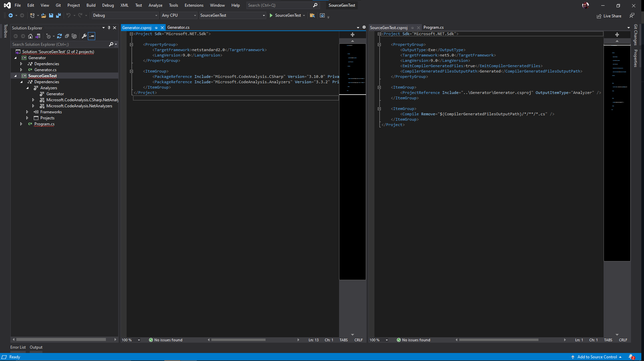The height and width of the screenshot is (361, 644).
Task: Switch between solutions and folder views icon
Action: pos(38,36)
